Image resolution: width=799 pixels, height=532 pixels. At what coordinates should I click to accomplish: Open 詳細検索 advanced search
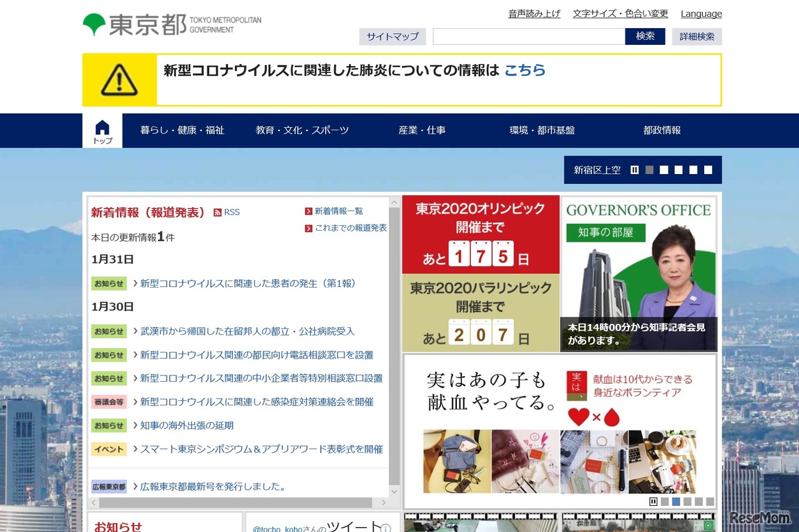coord(697,37)
